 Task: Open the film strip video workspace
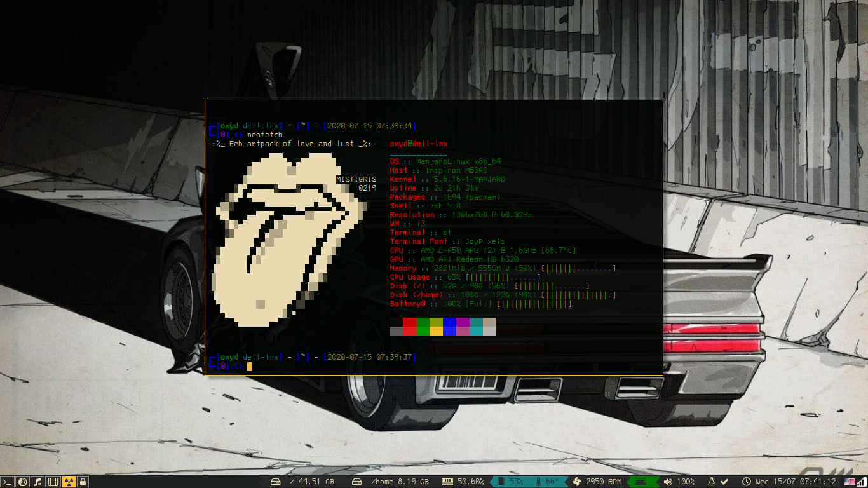click(53, 482)
